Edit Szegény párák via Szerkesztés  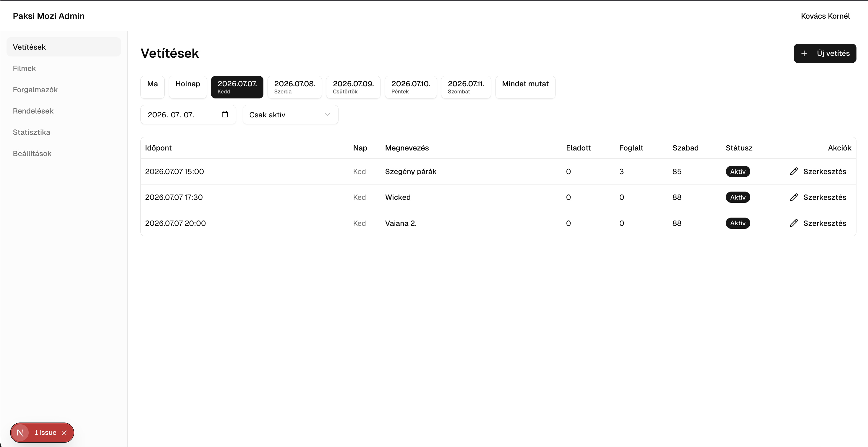(x=818, y=171)
